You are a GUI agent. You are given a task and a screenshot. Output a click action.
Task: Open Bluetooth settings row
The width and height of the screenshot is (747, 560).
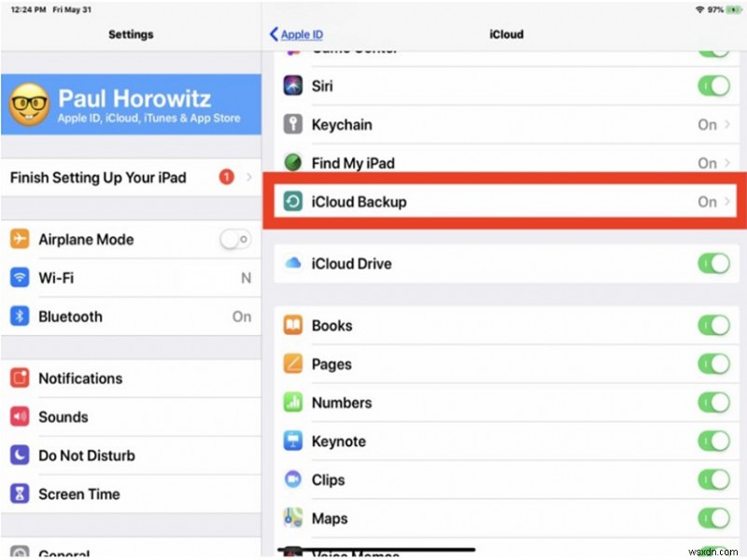(131, 316)
